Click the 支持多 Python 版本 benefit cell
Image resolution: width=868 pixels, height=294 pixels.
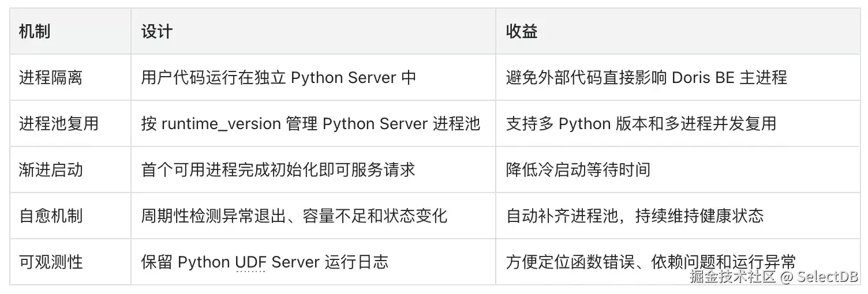677,123
